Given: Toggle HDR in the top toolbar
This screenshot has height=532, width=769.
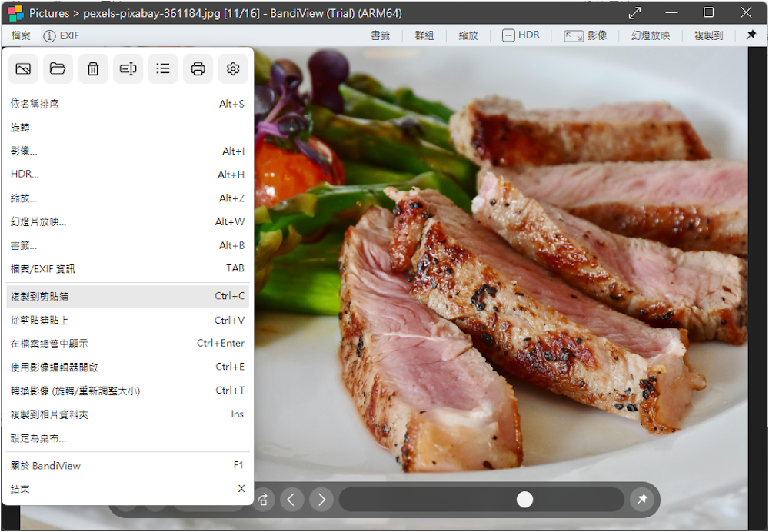Looking at the screenshot, I should [x=521, y=35].
